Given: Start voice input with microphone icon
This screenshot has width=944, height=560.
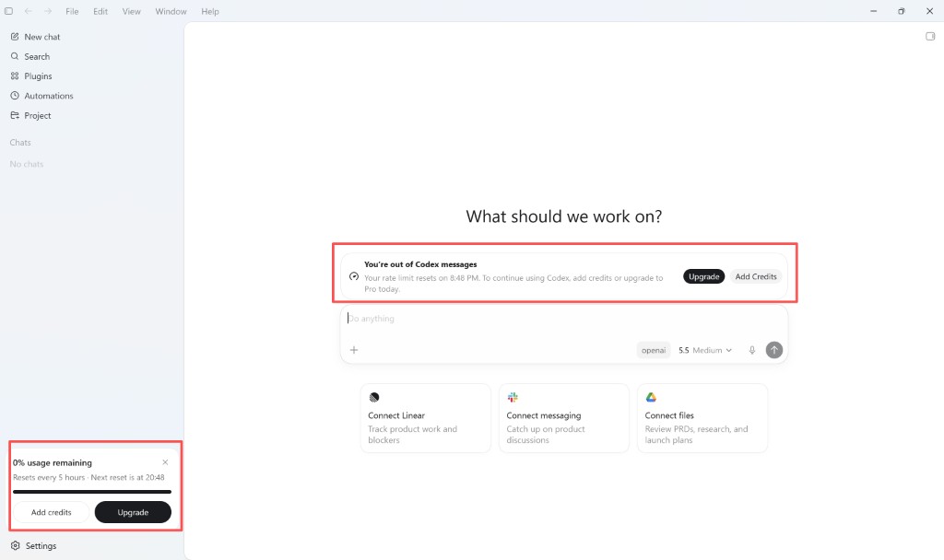Looking at the screenshot, I should click(752, 350).
